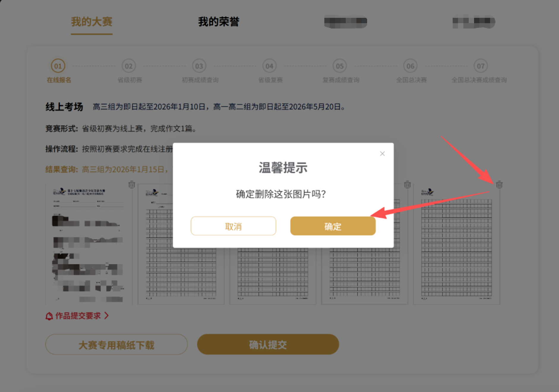Expand the chevron next to 作品提交要求
Image resolution: width=559 pixels, height=392 pixels.
click(107, 316)
